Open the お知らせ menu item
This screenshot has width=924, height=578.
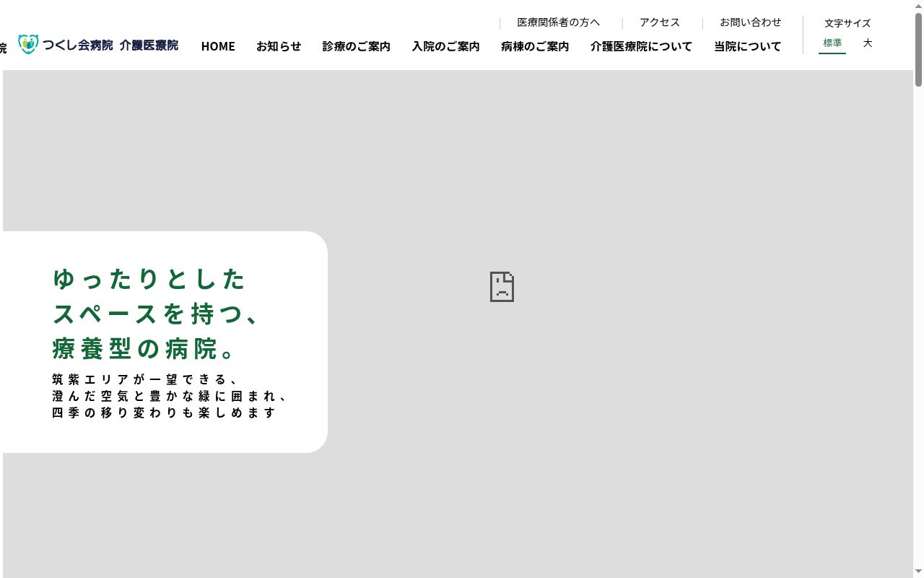tap(279, 46)
